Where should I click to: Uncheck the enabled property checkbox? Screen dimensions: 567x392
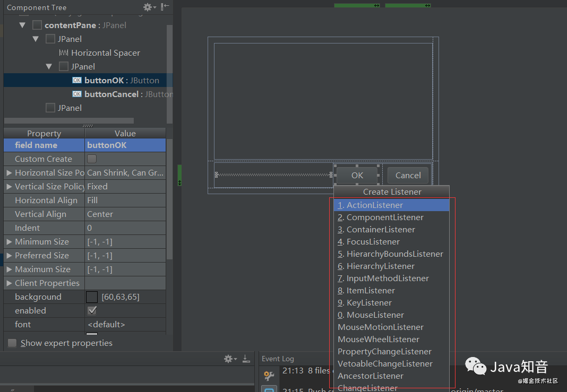click(x=92, y=310)
